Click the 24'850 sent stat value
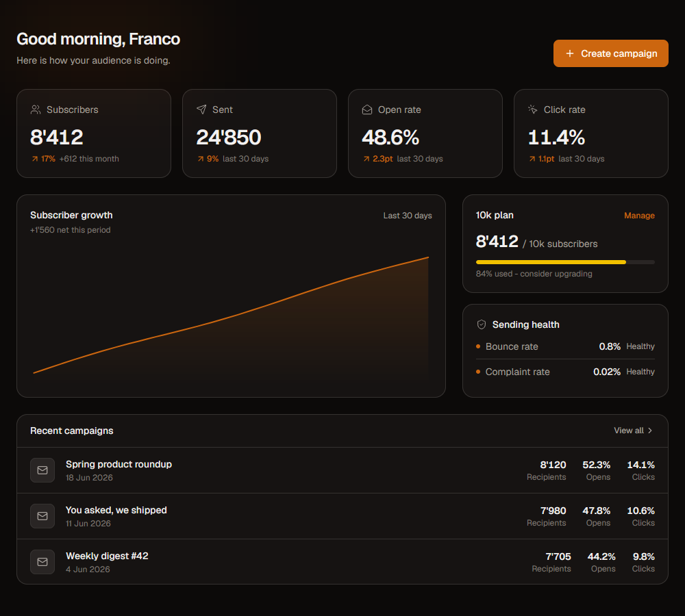The height and width of the screenshot is (616, 685). [x=229, y=137]
